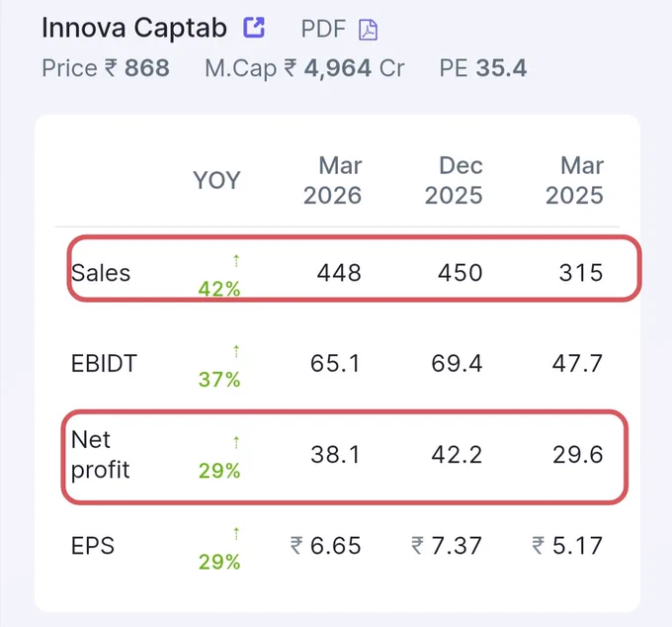Open the PDF document icon
Screen dimensions: 672x627
point(368,30)
